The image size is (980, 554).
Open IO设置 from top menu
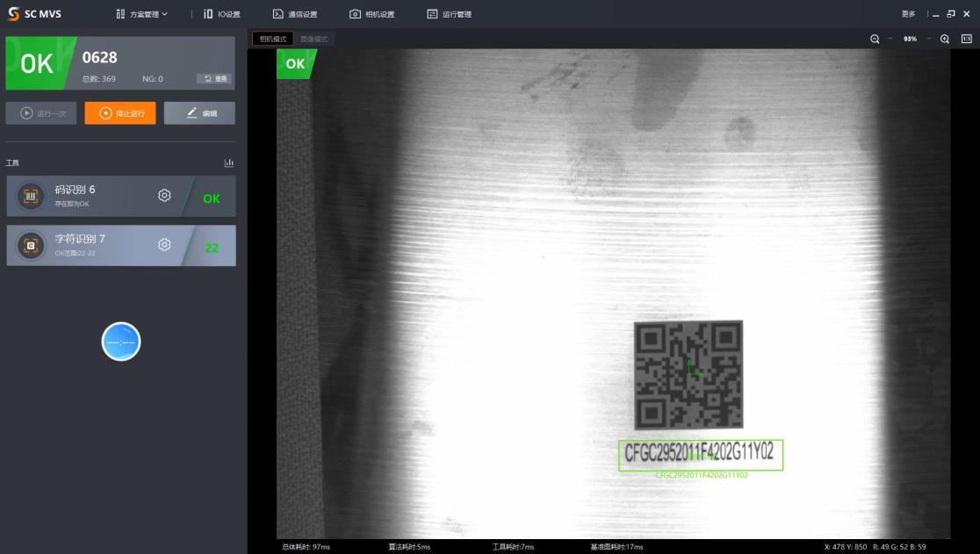[x=221, y=14]
